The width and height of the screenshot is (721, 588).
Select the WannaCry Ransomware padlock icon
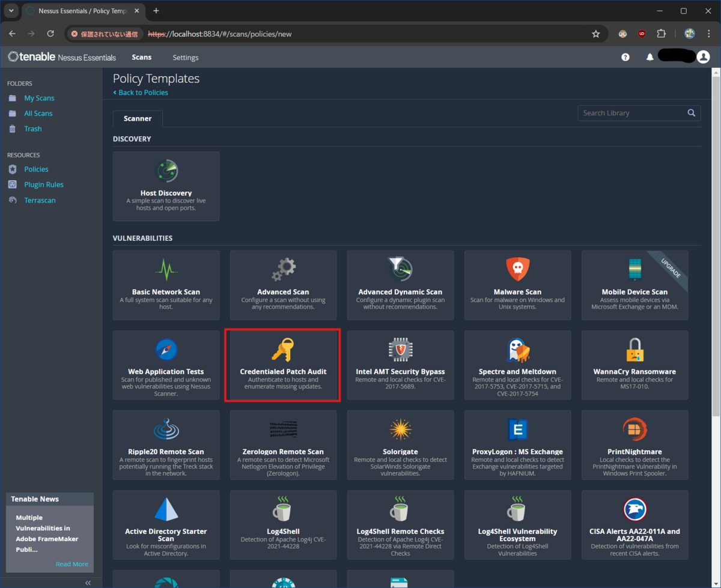pyautogui.click(x=634, y=350)
